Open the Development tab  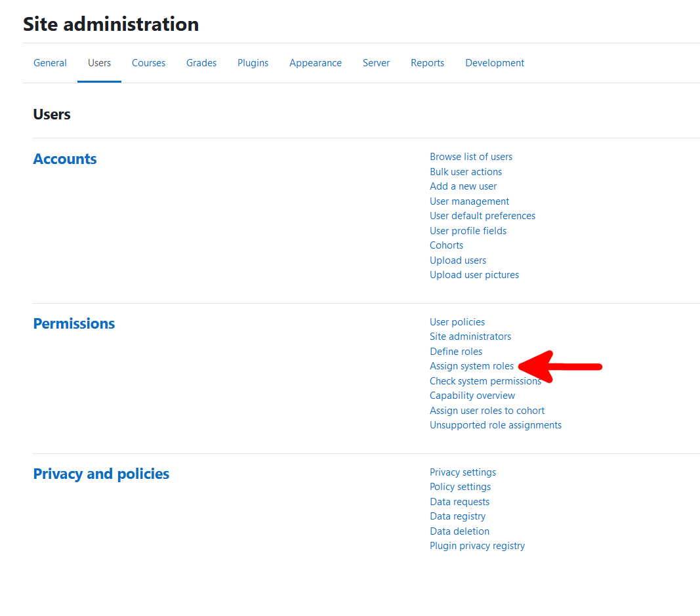(495, 62)
